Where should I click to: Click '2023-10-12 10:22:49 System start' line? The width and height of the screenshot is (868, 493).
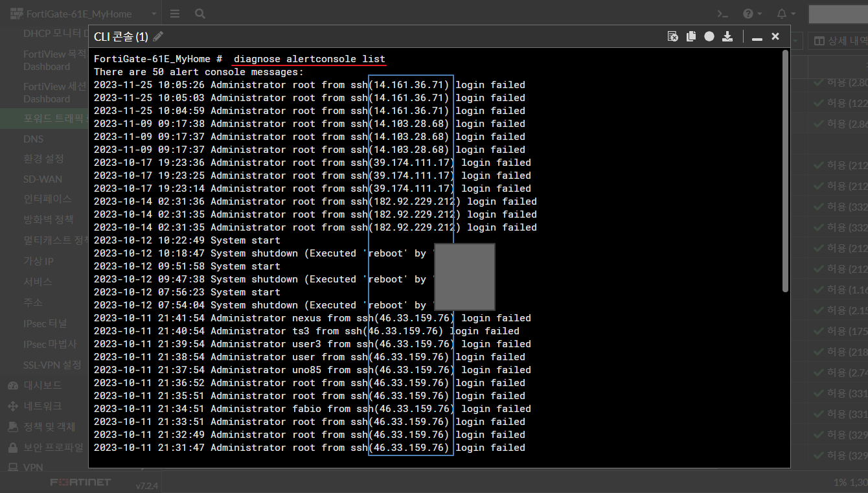[187, 240]
